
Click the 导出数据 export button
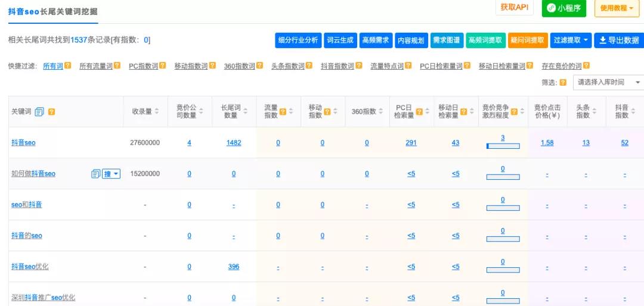pos(618,40)
